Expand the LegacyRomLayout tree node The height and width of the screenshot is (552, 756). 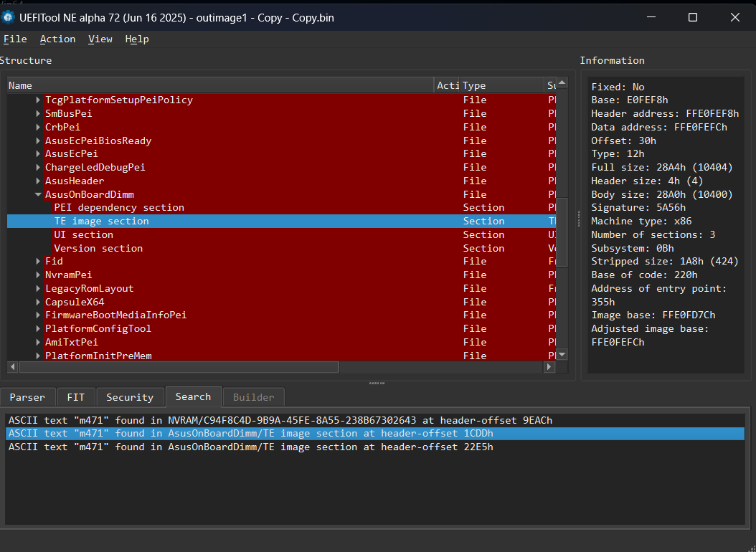[x=38, y=288]
